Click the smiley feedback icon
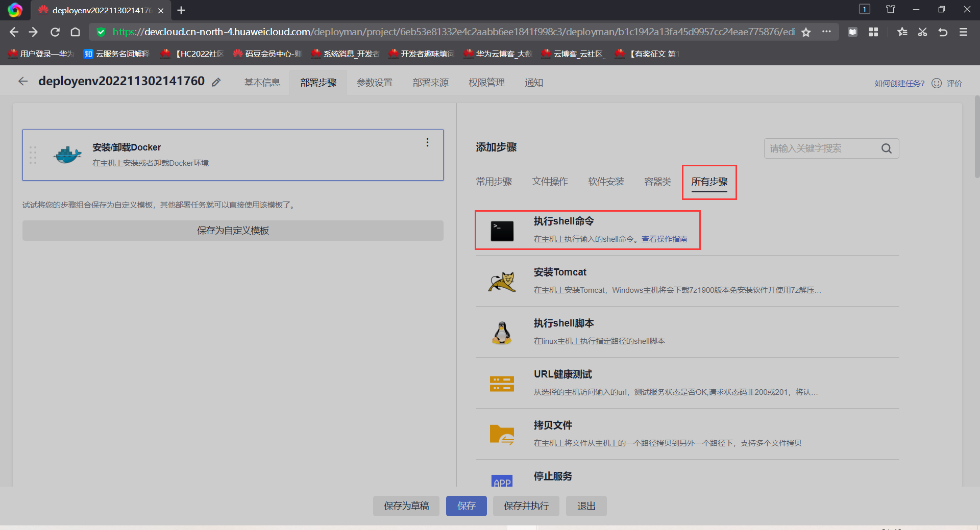The image size is (980, 530). [937, 83]
